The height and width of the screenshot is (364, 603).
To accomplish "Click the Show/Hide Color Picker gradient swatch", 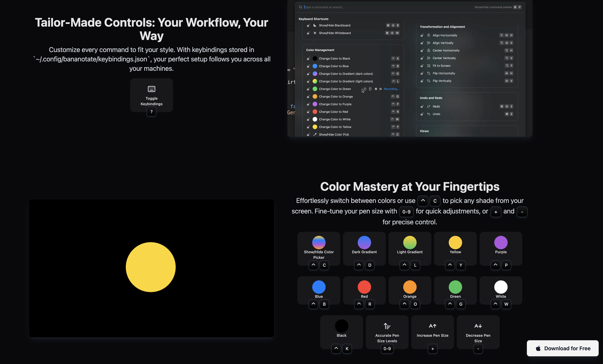I will [x=319, y=242].
